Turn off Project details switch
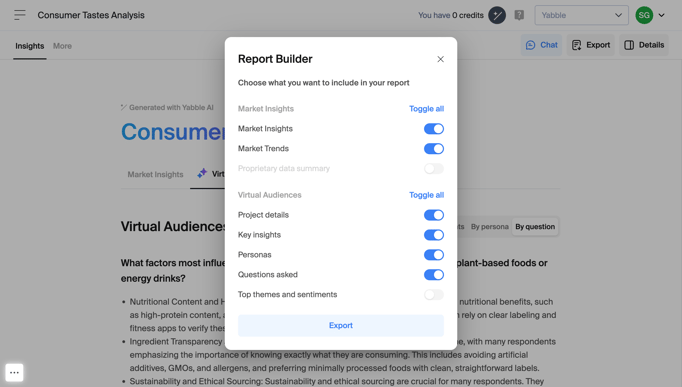The width and height of the screenshot is (682, 387). coord(434,215)
